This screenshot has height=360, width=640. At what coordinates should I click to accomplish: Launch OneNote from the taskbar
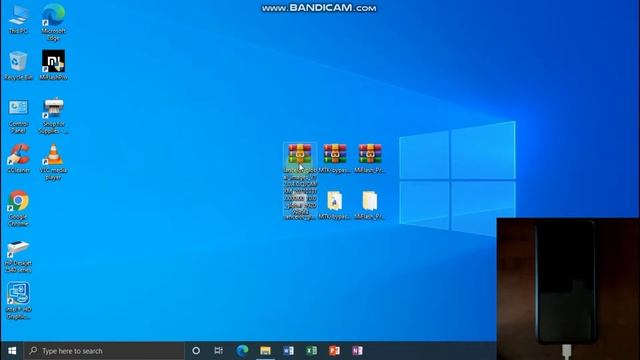[x=357, y=351]
